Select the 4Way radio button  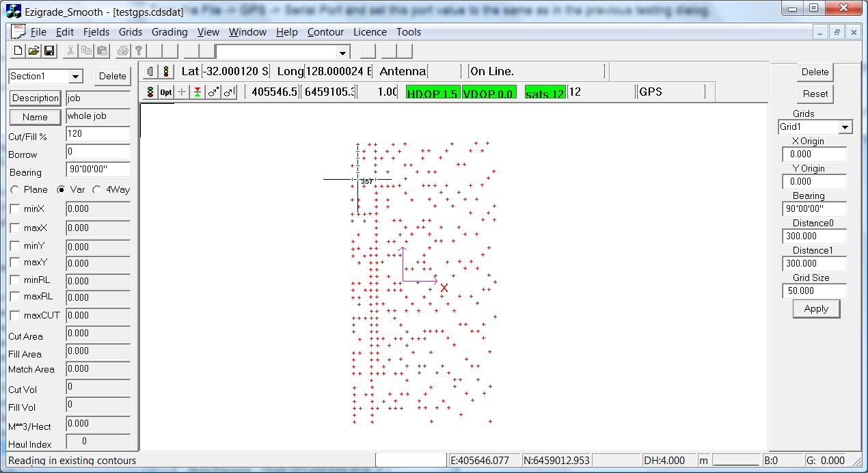(x=97, y=190)
